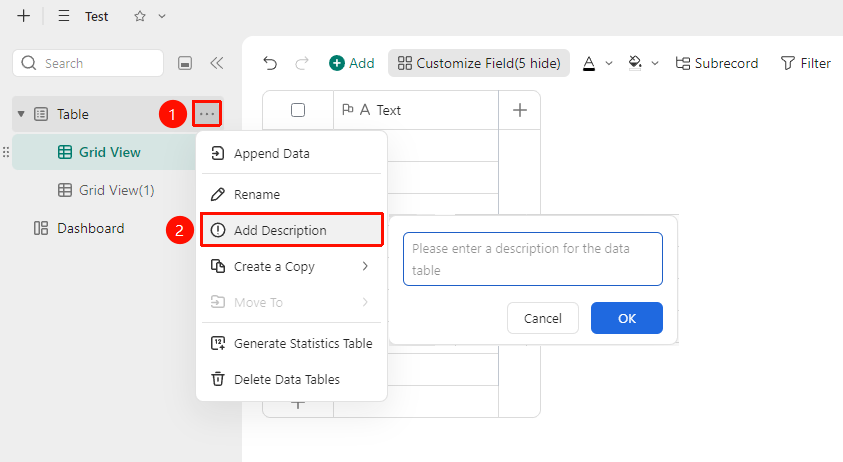This screenshot has height=462, width=843.
Task: Click the Generate Statistics Table icon
Action: click(x=218, y=343)
